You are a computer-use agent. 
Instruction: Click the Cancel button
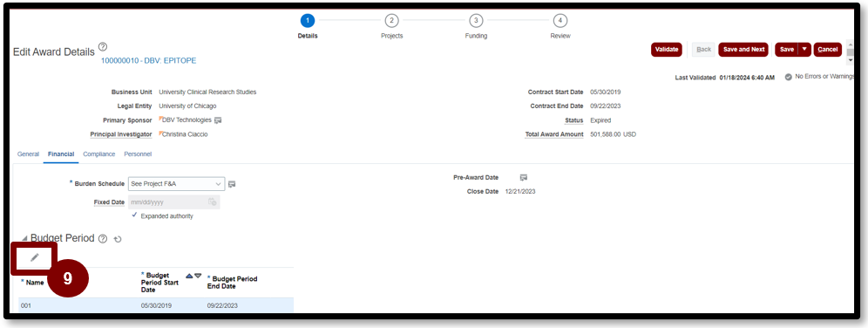click(828, 50)
